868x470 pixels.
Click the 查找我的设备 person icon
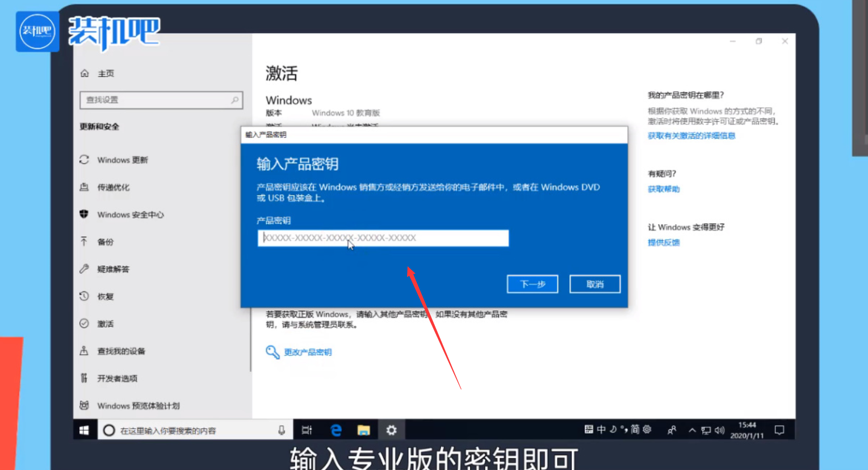tap(84, 350)
